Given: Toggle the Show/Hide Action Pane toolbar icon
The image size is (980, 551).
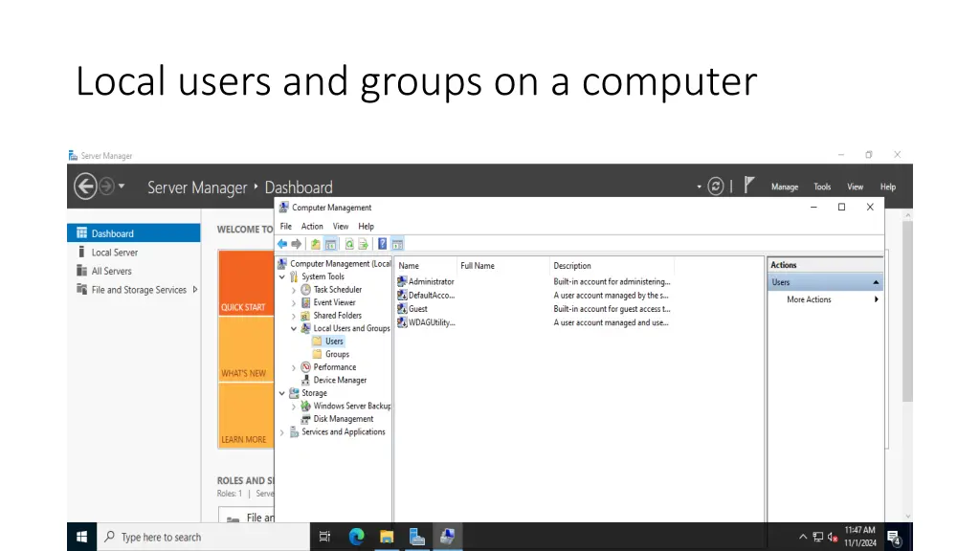Looking at the screenshot, I should pyautogui.click(x=397, y=244).
